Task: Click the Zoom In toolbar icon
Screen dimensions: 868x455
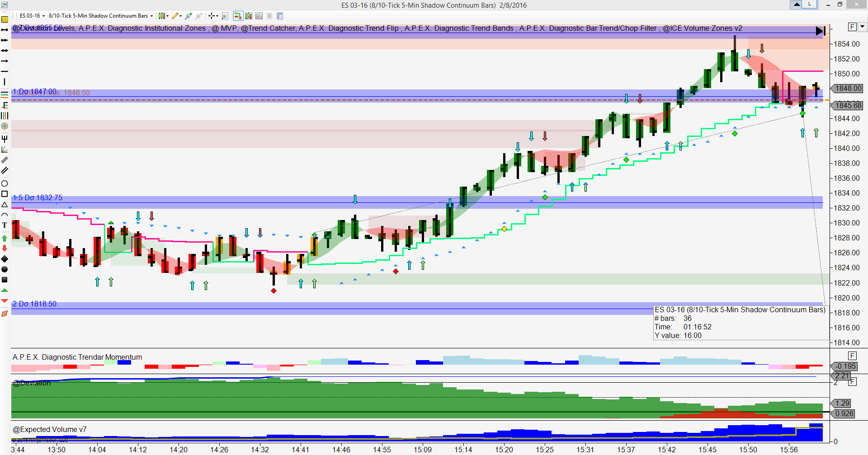Action: coord(189,16)
